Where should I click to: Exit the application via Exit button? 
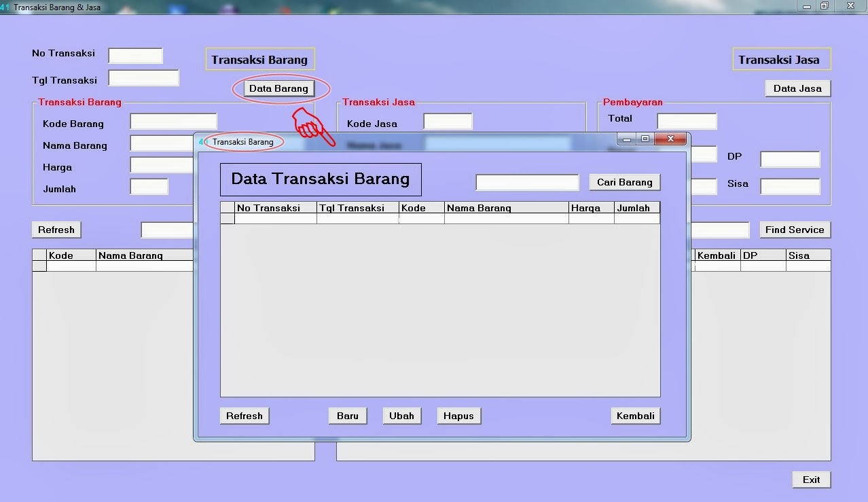[810, 480]
